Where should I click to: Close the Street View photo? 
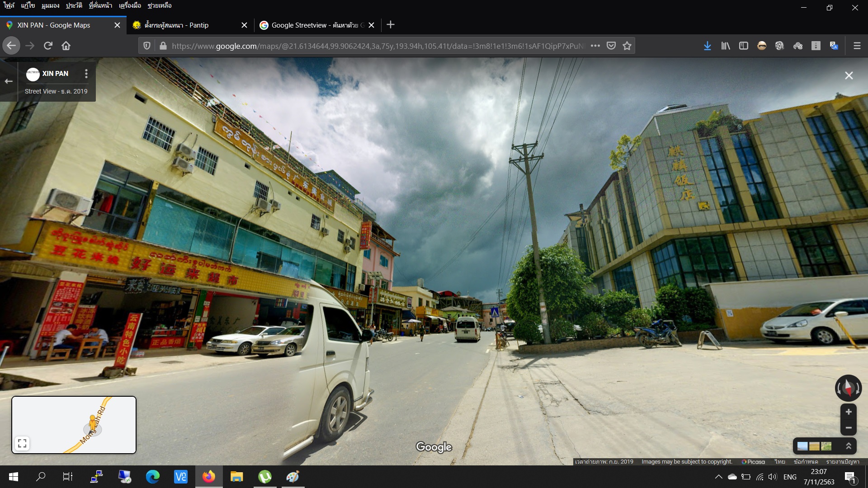coord(849,75)
